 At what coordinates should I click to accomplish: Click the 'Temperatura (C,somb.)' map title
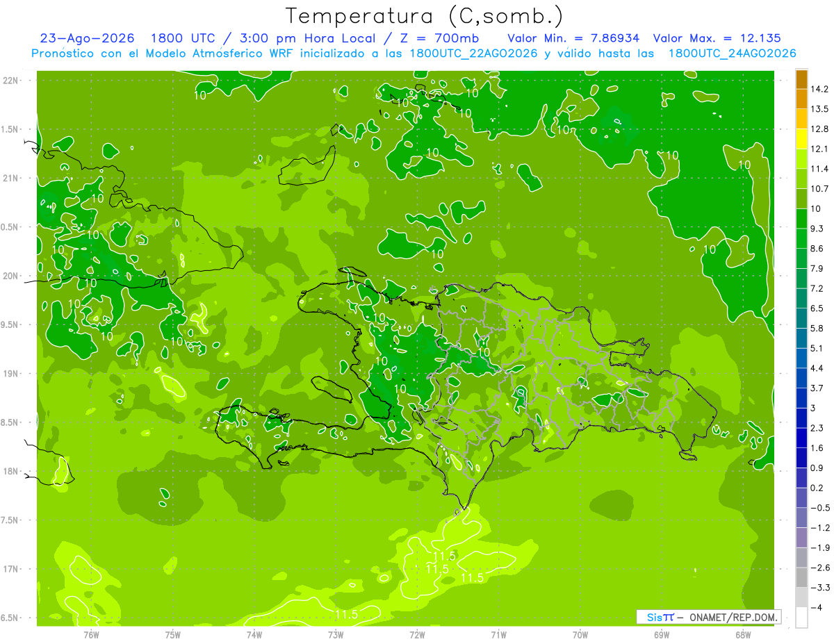tap(424, 17)
